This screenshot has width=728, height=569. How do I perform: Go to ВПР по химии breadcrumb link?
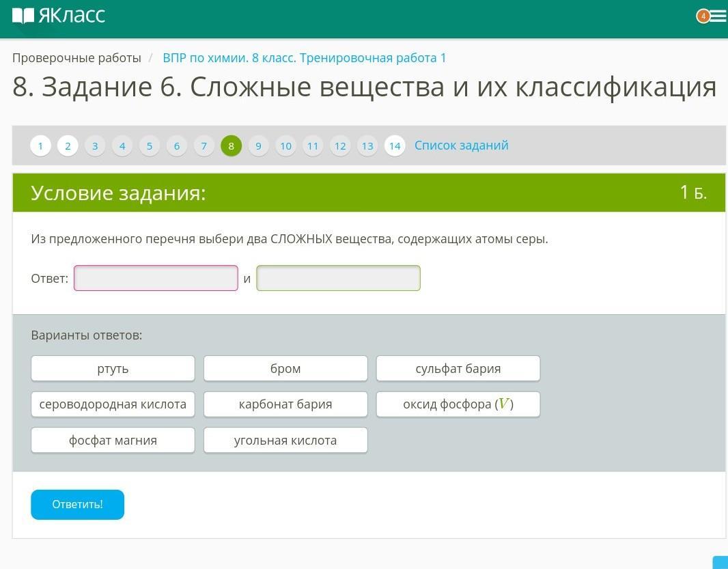point(304,58)
